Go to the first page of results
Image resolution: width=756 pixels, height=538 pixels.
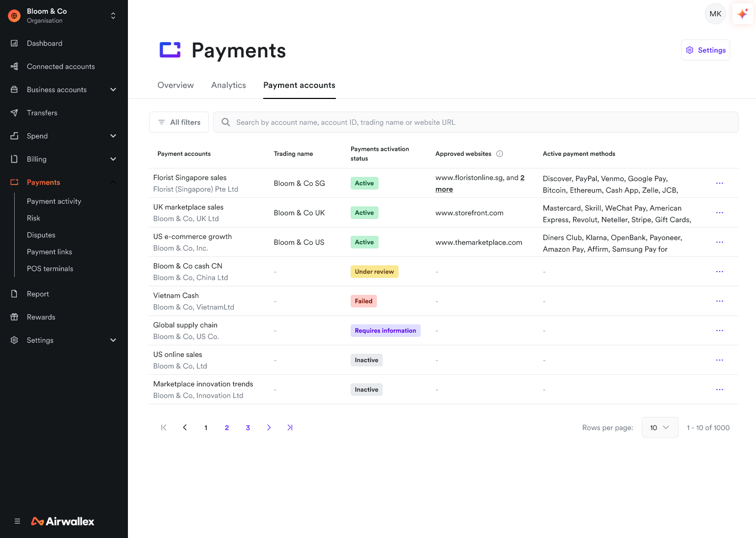[x=164, y=427]
